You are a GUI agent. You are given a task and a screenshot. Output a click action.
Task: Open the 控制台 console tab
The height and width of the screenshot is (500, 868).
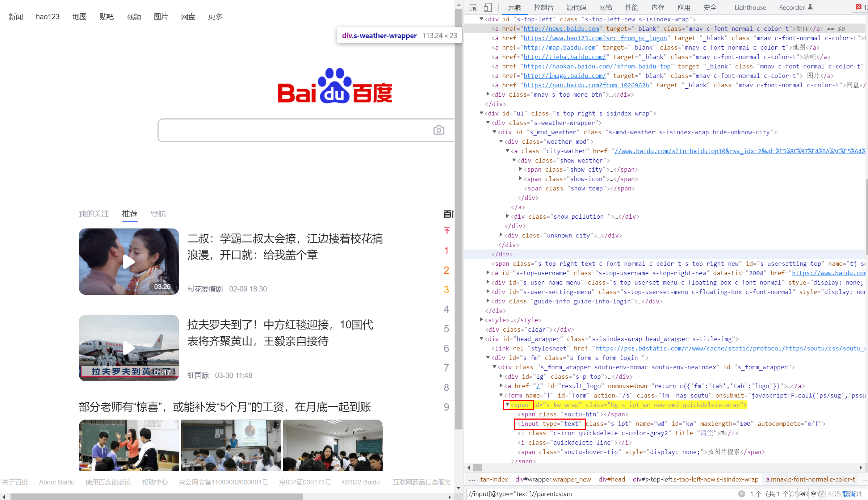[x=543, y=7]
